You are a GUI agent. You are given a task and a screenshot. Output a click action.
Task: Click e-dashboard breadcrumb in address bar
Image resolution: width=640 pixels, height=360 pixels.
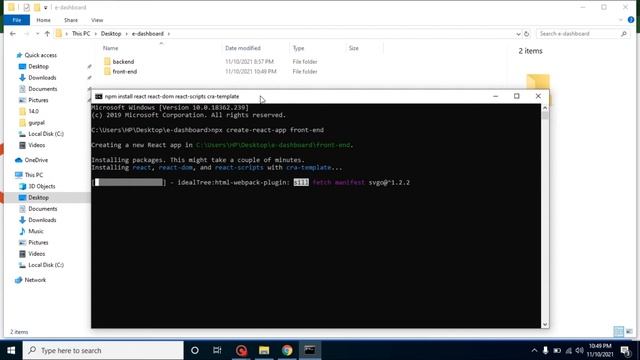(x=148, y=34)
